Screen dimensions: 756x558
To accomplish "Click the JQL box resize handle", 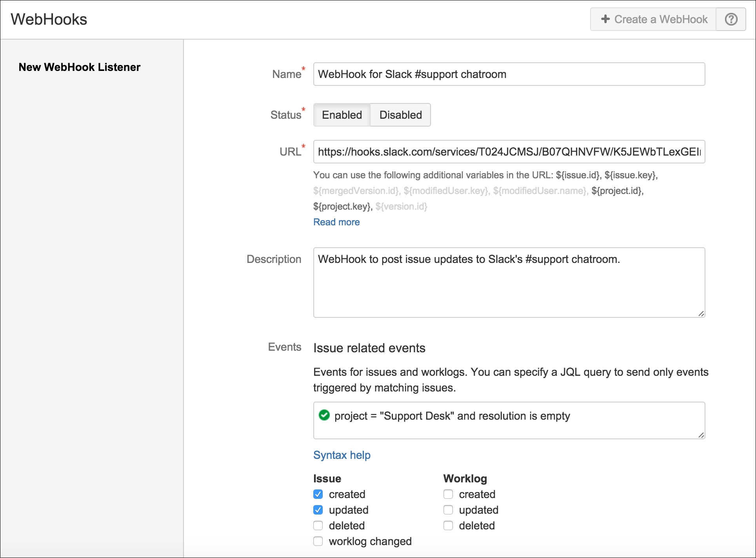I will (701, 435).
